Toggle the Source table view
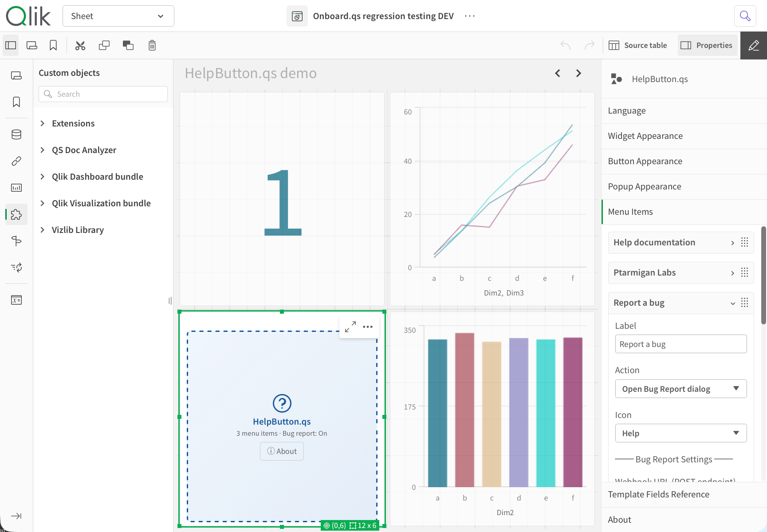Image resolution: width=767 pixels, height=532 pixels. pos(638,45)
